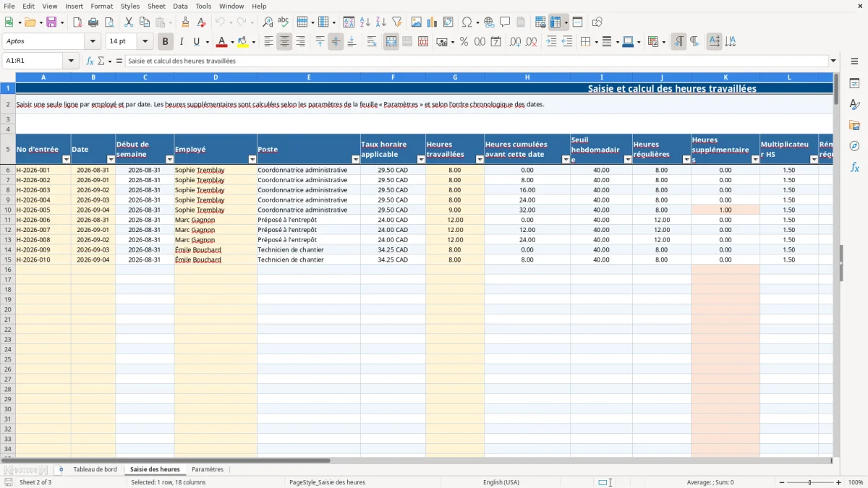Sort ascending A to Z
This screenshot has height=488, width=868.
click(365, 22)
